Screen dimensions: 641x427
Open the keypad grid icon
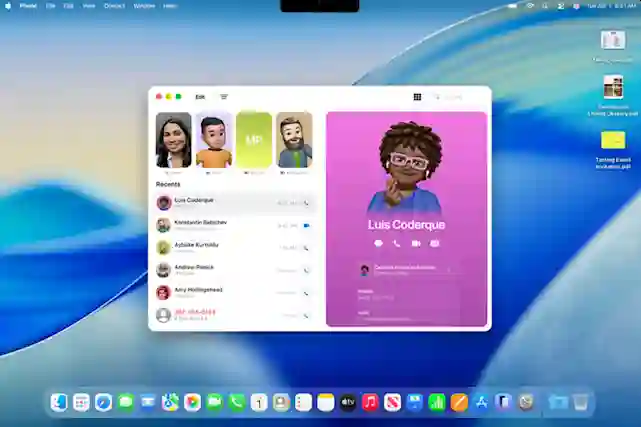click(417, 97)
